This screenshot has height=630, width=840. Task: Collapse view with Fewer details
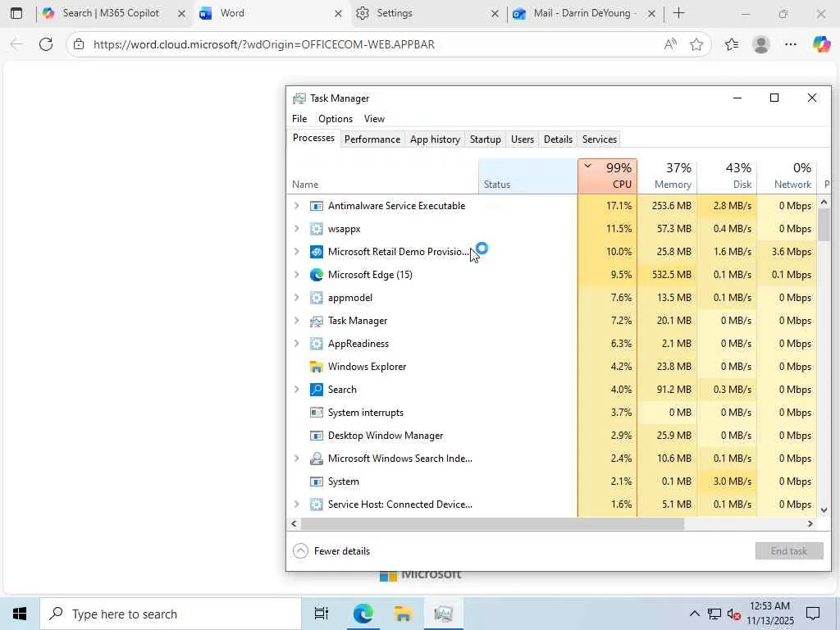[331, 551]
